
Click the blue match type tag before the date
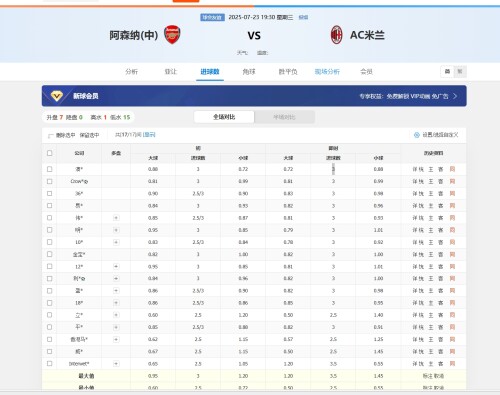pyautogui.click(x=212, y=17)
